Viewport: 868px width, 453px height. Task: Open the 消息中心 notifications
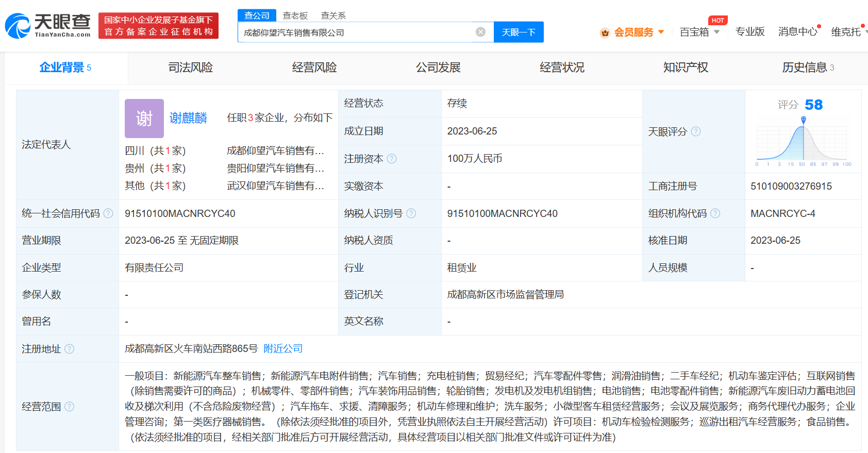(x=798, y=32)
